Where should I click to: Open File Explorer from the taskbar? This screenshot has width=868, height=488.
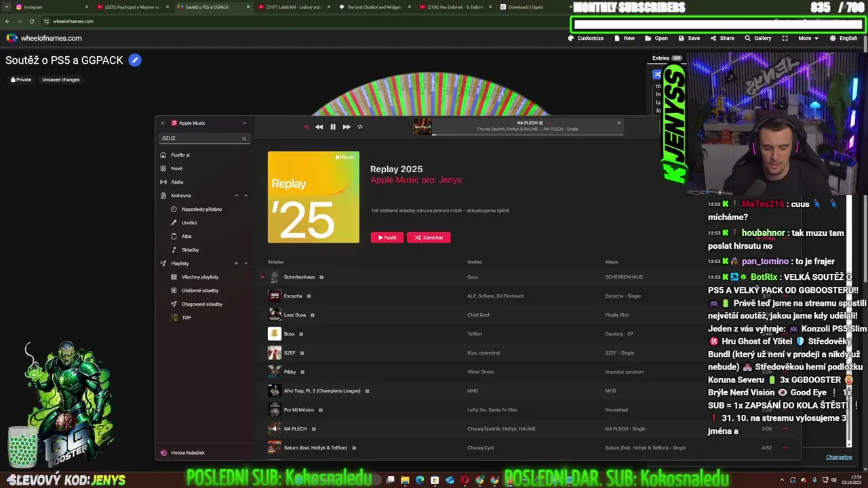pyautogui.click(x=405, y=480)
